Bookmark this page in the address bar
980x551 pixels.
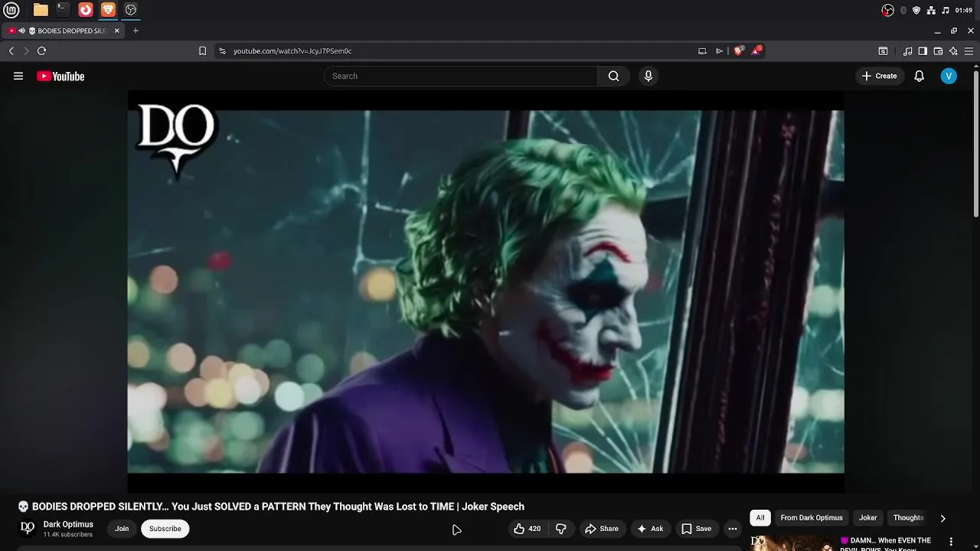pos(202,51)
